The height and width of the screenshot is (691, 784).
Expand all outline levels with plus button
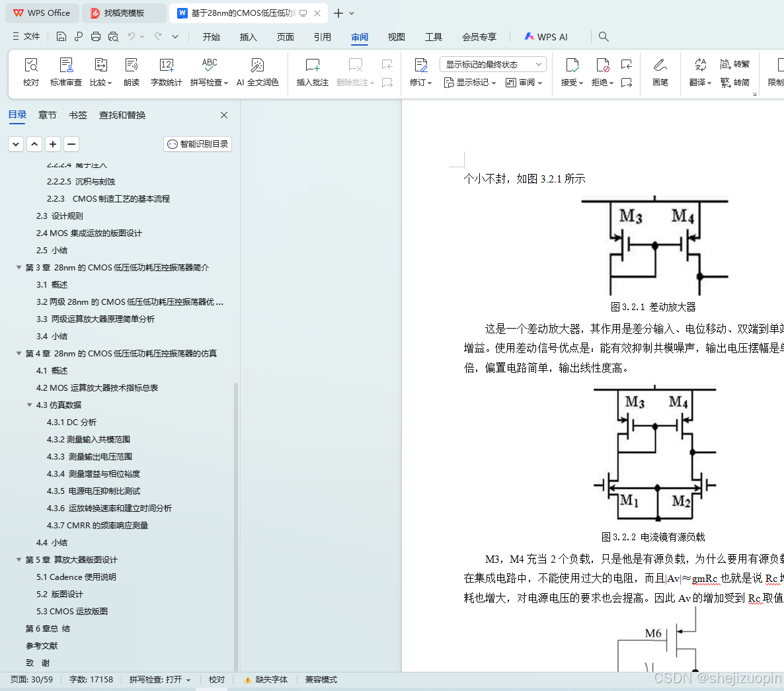(x=53, y=144)
